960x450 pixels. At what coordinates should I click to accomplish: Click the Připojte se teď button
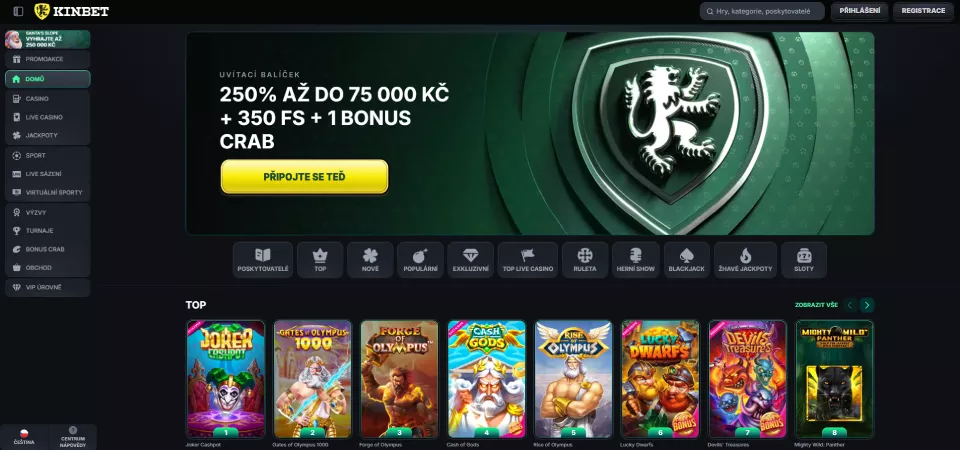tap(304, 177)
